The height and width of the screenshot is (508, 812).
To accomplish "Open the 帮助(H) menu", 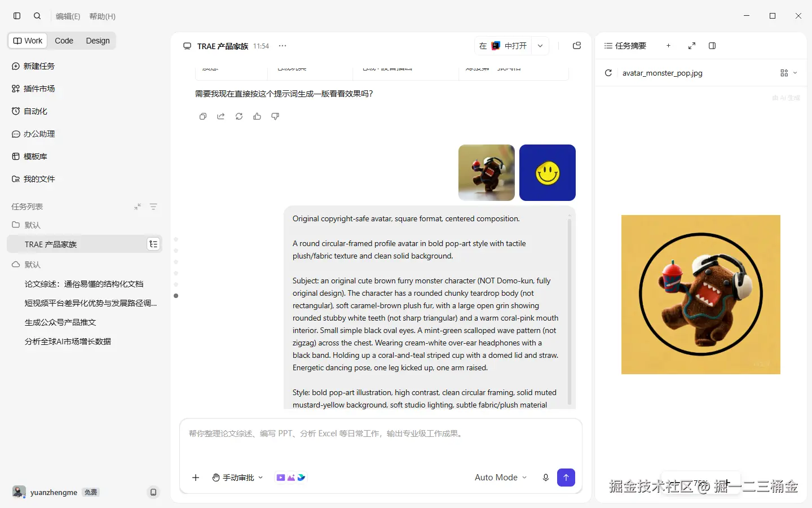I will [x=102, y=16].
